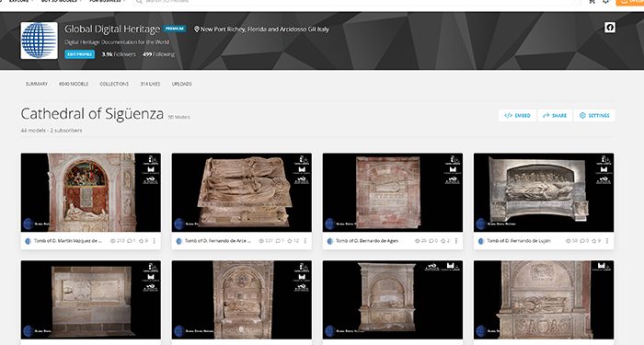This screenshot has height=345, width=644.
Task: Open the collection Settings button
Action: click(594, 115)
